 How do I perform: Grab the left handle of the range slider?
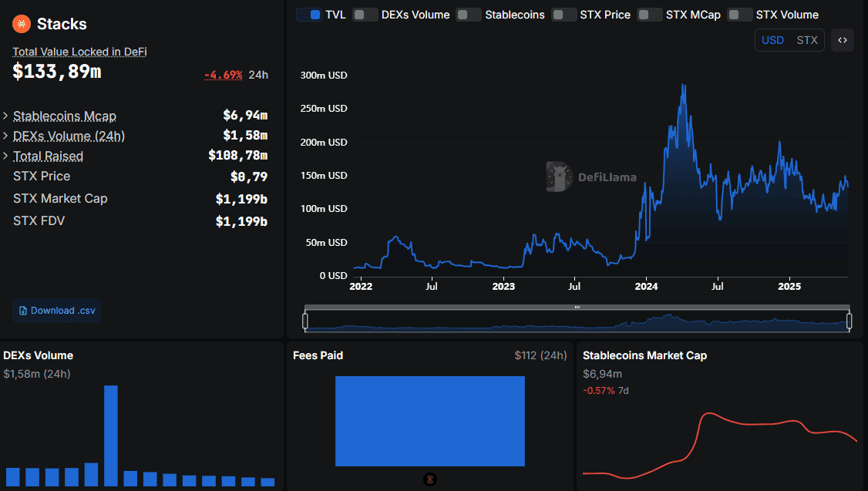tap(305, 321)
